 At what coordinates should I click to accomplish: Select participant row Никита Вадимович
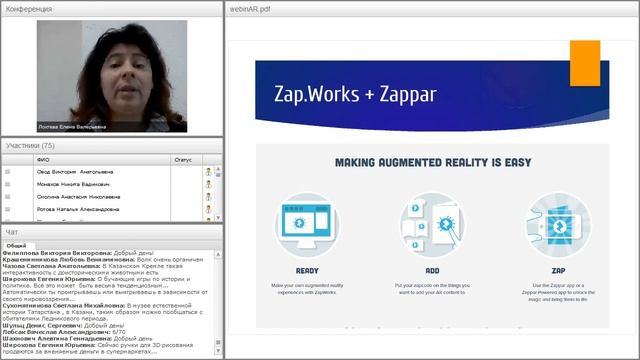click(108, 184)
